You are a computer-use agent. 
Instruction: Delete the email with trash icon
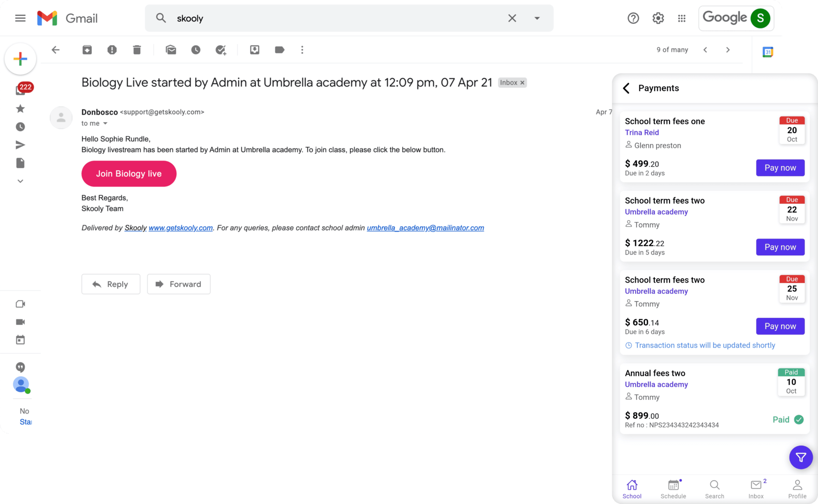(x=137, y=50)
